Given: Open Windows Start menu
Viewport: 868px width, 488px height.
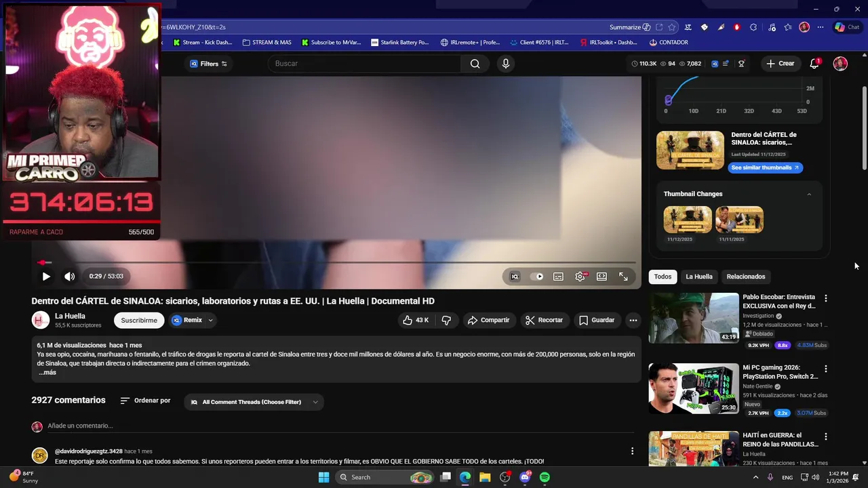Looking at the screenshot, I should [323, 477].
